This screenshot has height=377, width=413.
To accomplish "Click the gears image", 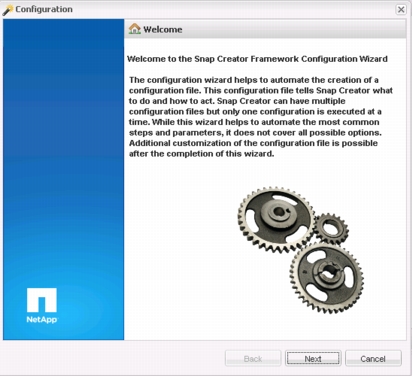I will coord(300,250).
